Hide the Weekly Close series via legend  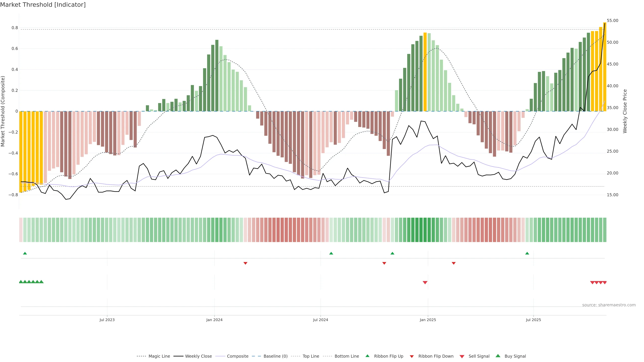click(x=198, y=356)
